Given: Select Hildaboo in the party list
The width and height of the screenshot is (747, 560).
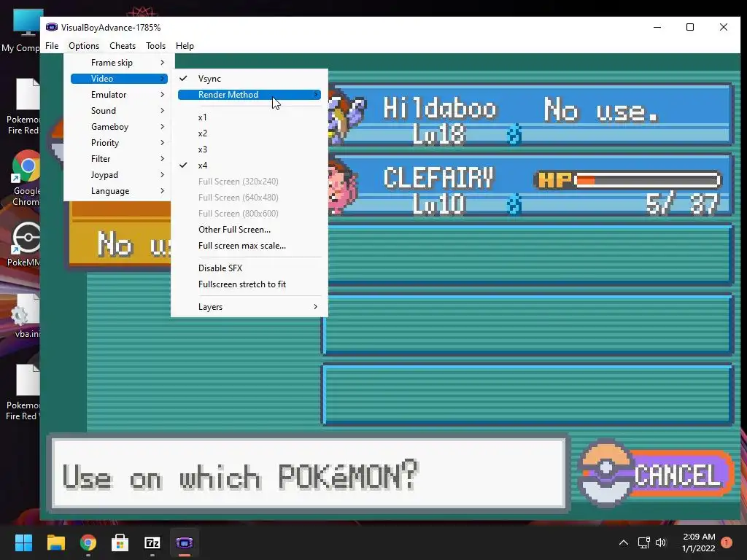Looking at the screenshot, I should tap(530, 114).
